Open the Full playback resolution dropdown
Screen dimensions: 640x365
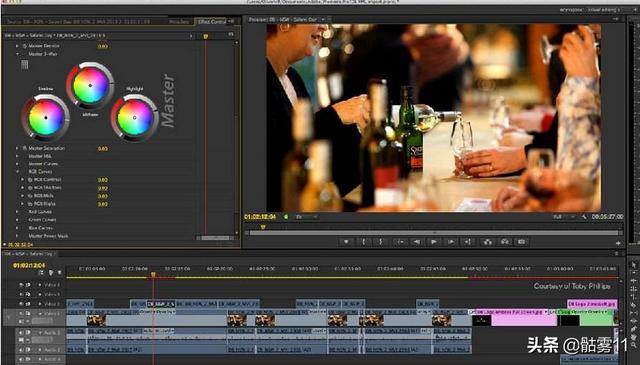click(564, 217)
